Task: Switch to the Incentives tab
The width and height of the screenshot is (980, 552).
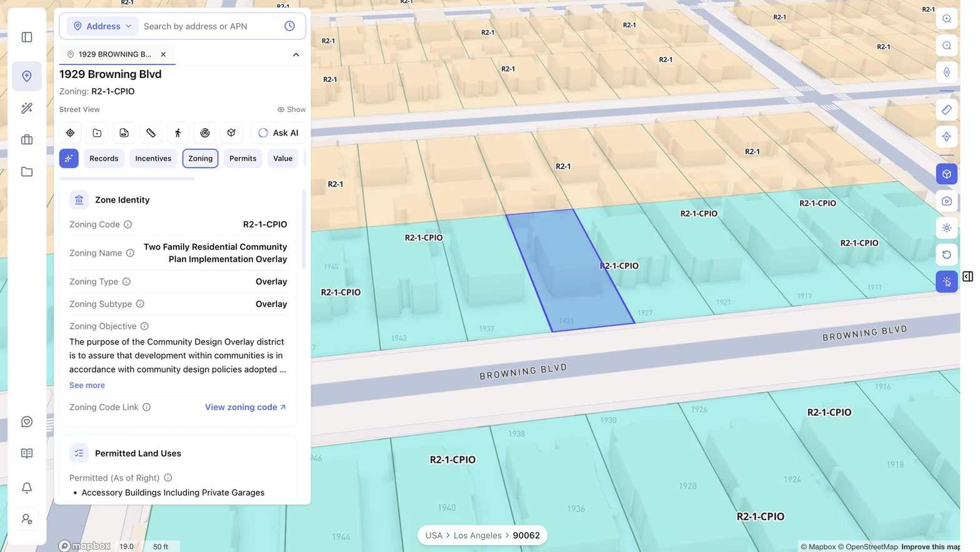Action: coord(153,159)
